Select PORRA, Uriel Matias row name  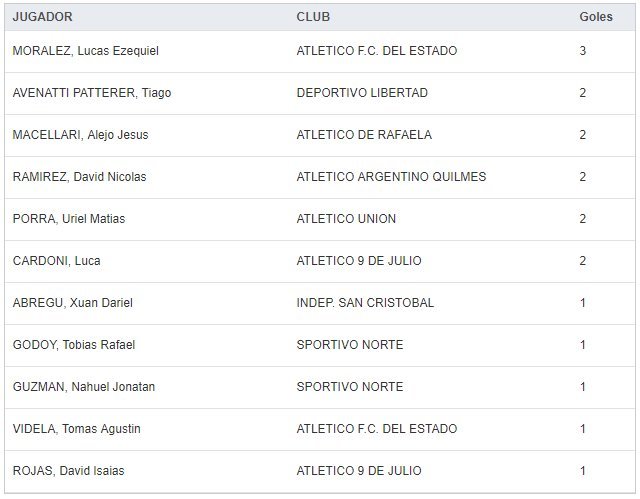68,219
